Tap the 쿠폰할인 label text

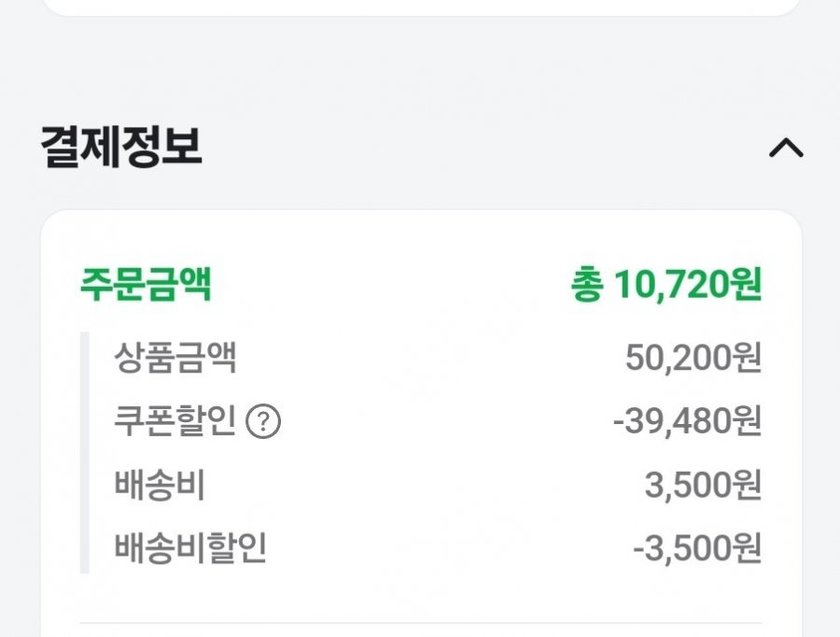[175, 421]
